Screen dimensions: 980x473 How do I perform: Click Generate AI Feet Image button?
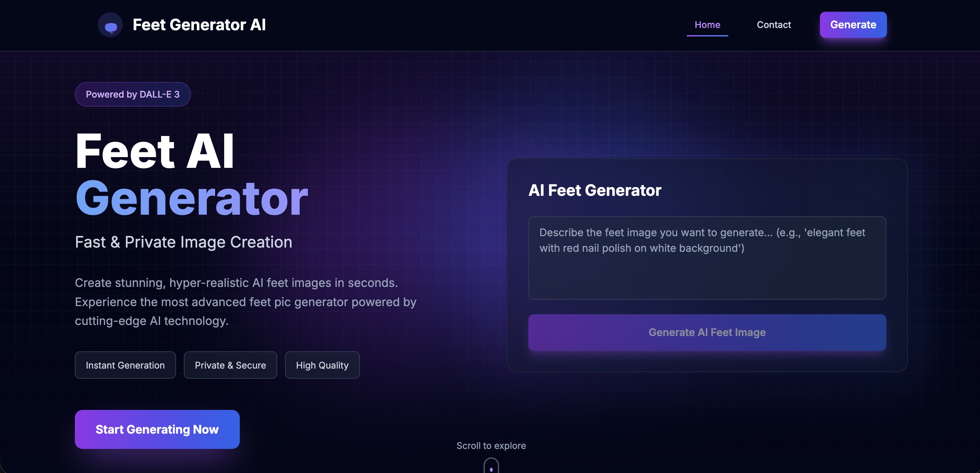(x=707, y=332)
